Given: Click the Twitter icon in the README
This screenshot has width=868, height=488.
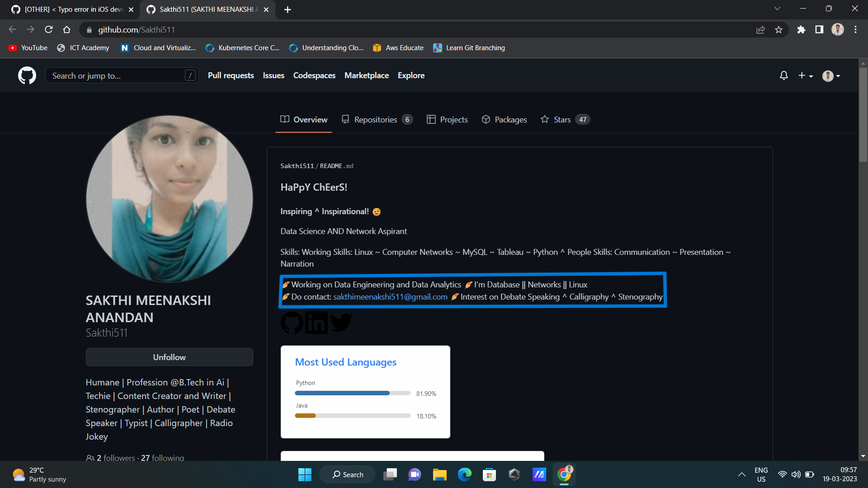Looking at the screenshot, I should 341,322.
